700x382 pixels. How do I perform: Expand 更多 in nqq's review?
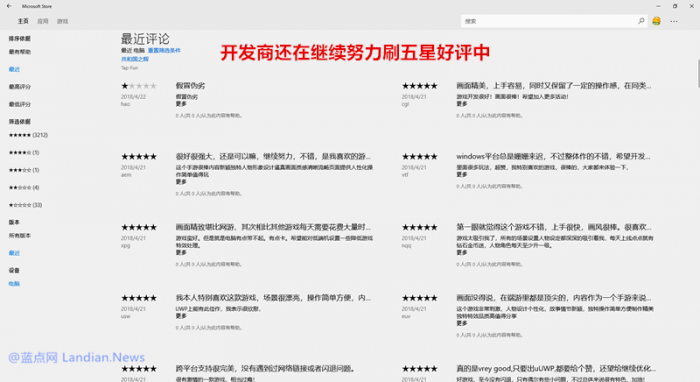coord(462,252)
